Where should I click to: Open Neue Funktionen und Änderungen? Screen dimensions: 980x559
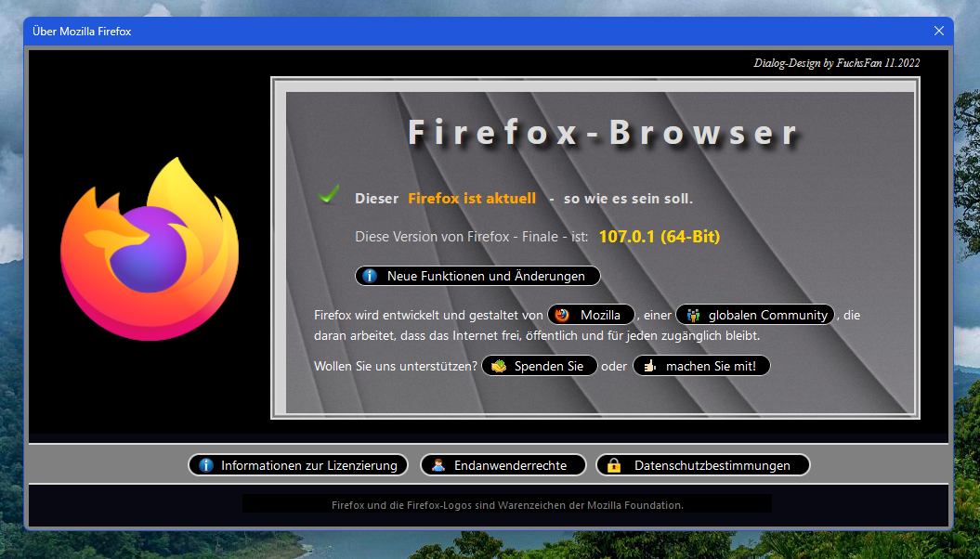[x=477, y=276]
